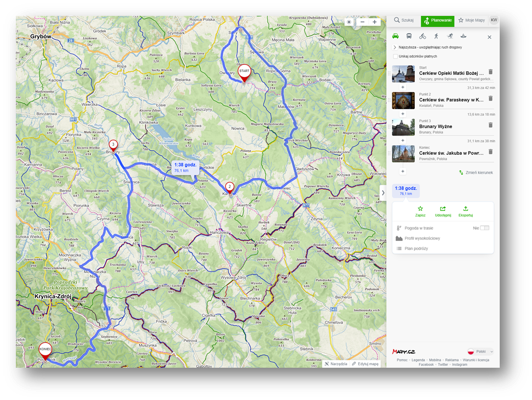Screen dimensions: 532x400
Task: Delete waypoint Cerkiew św. Paraskewy
Action: [490, 99]
